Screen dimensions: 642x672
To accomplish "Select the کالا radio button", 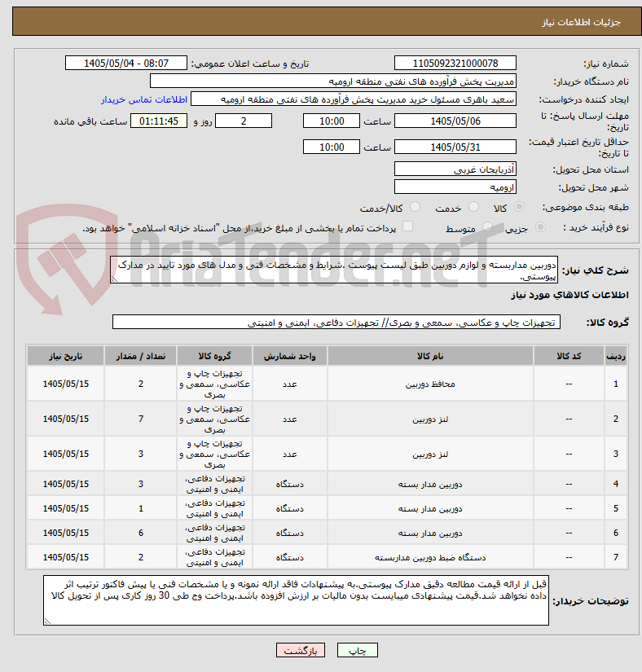I will click(519, 207).
